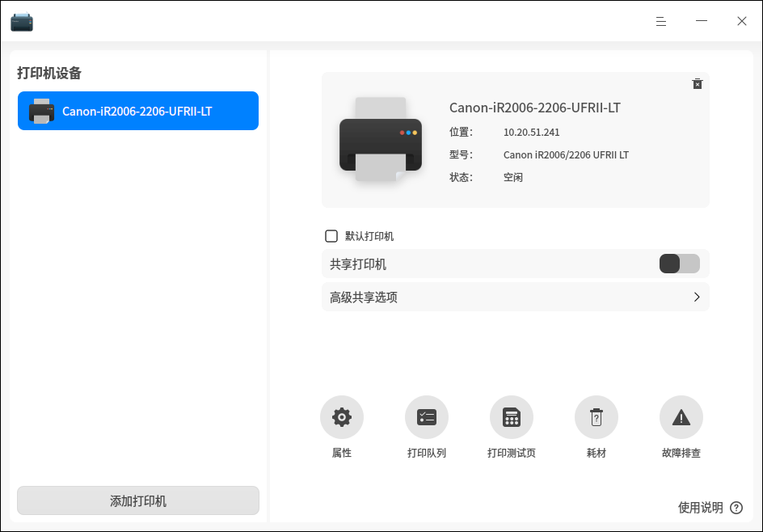Click the 打印机设备 heading

[49, 73]
